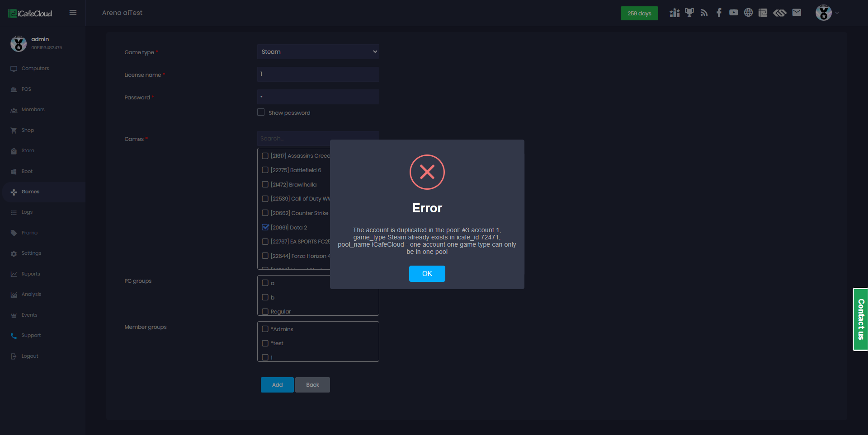
Task: Check the *Admins member group checkbox
Action: [x=265, y=329]
